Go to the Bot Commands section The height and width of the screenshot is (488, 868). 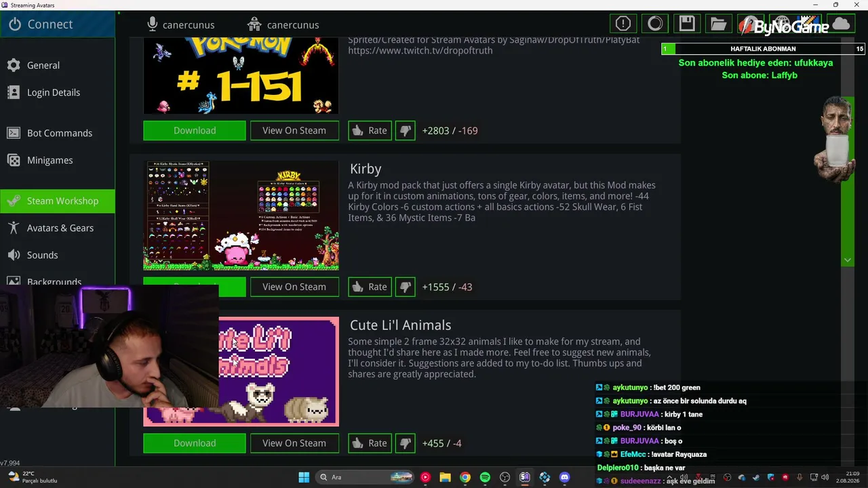[x=57, y=133]
